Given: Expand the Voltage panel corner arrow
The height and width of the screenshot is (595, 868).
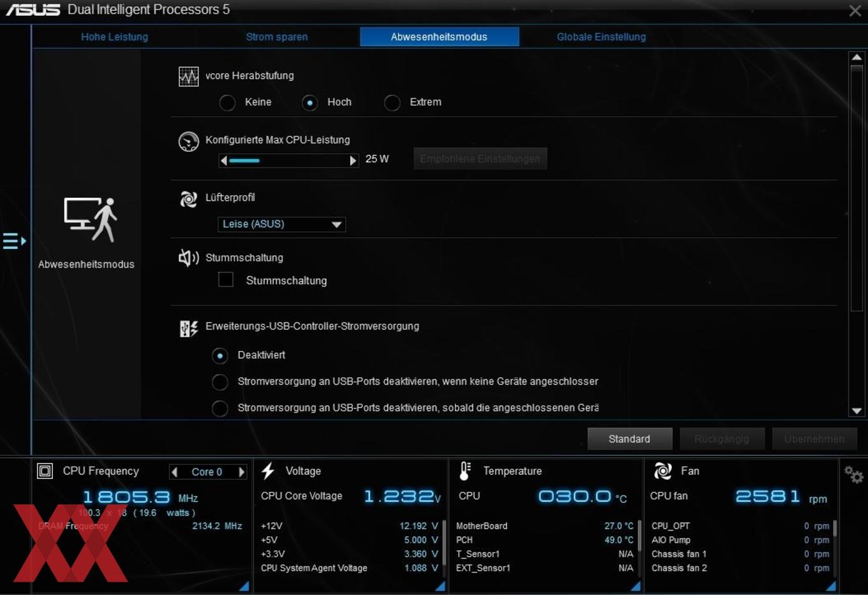Looking at the screenshot, I should pyautogui.click(x=440, y=585).
